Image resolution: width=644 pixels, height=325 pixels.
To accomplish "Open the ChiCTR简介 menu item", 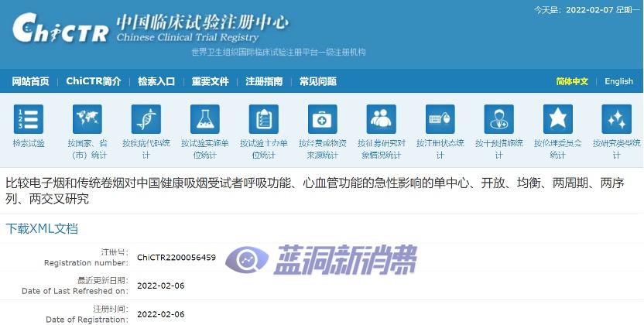I will coord(94,81).
